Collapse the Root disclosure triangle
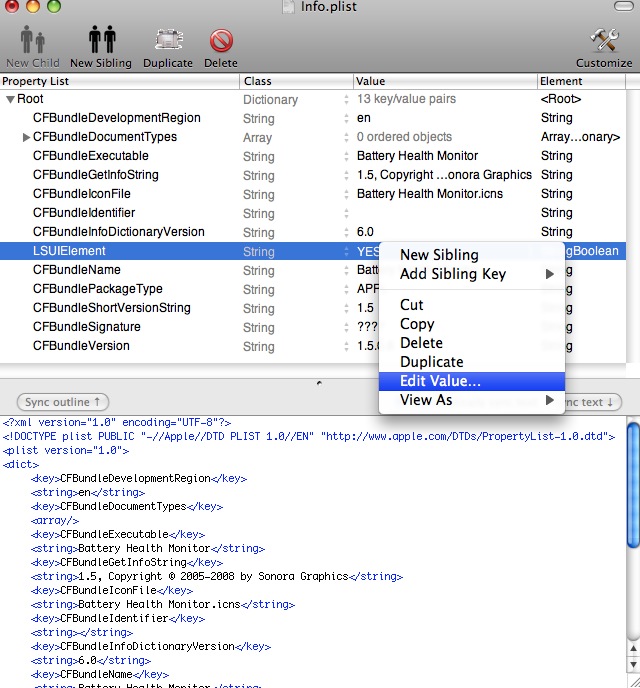 coord(10,99)
